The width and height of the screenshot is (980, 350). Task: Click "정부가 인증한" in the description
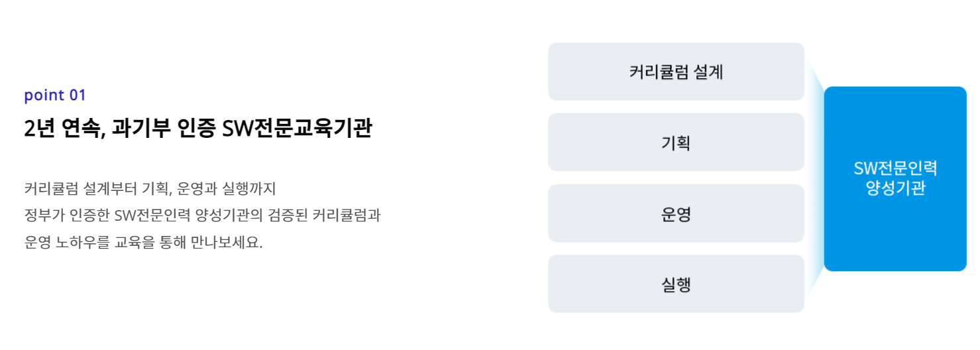coord(67,215)
